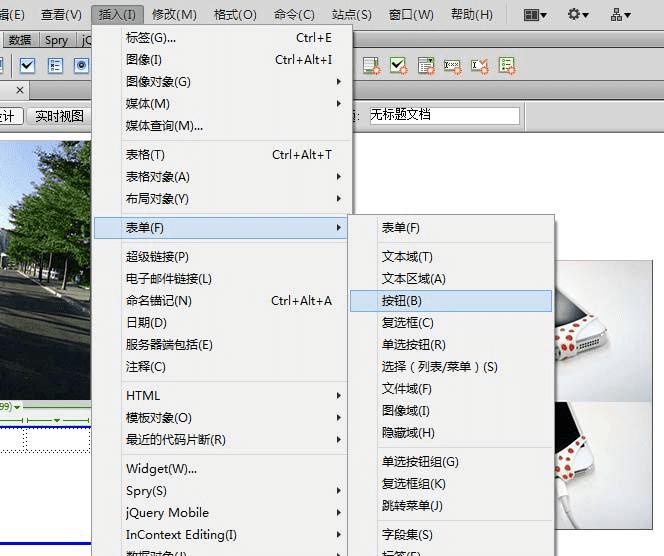Click the 无标题文档 title input field

coord(444,115)
